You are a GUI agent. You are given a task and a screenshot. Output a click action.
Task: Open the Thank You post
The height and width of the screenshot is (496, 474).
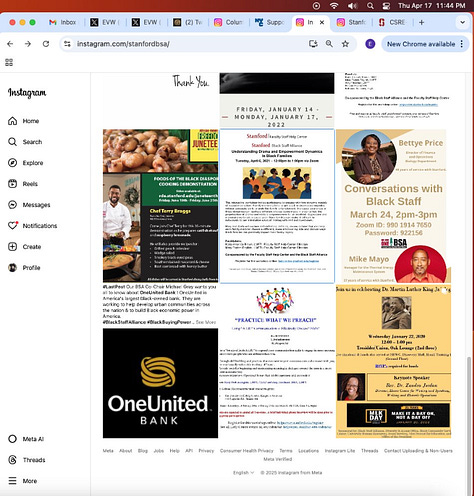click(160, 100)
